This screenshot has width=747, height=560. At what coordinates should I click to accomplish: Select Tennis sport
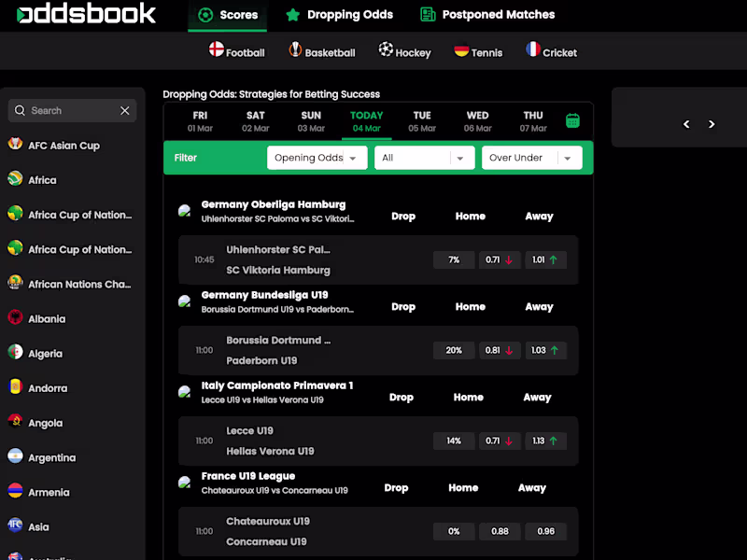[478, 51]
